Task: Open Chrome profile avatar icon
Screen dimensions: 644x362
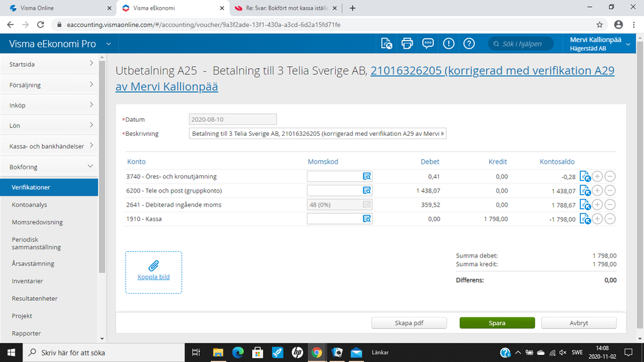Action: 618,24
